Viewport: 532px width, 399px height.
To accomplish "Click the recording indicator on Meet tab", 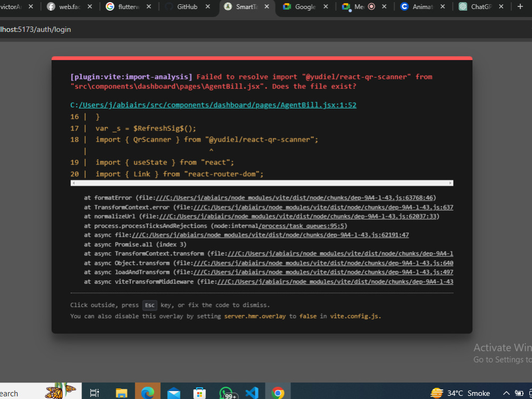I will point(371,6).
